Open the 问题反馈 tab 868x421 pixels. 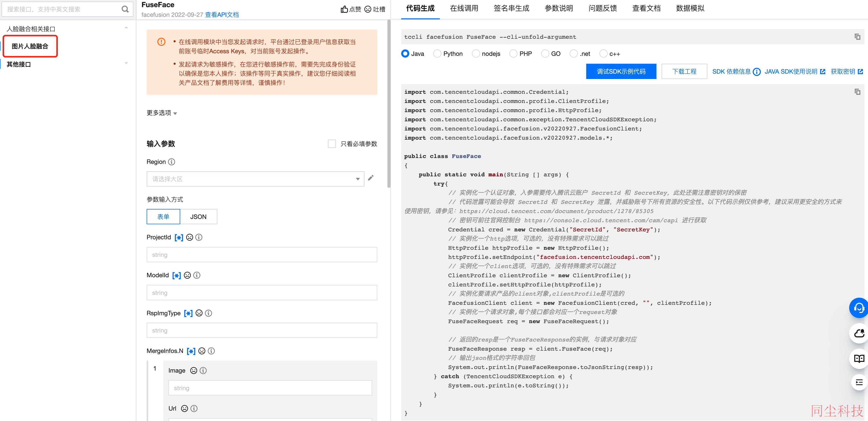point(603,8)
